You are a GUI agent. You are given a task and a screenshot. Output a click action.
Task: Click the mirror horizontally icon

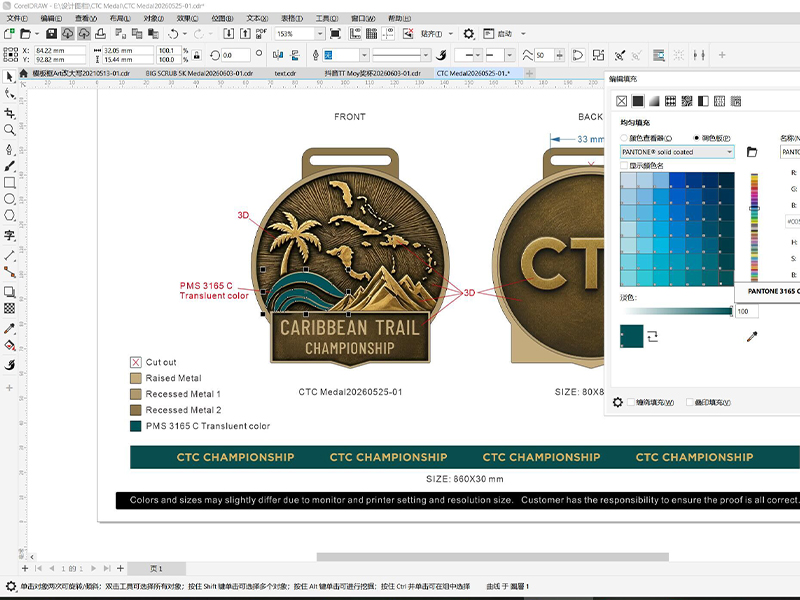point(278,55)
